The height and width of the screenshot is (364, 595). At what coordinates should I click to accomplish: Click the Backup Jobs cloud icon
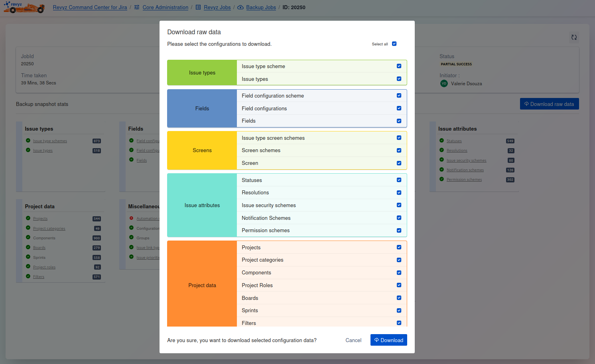240,8
